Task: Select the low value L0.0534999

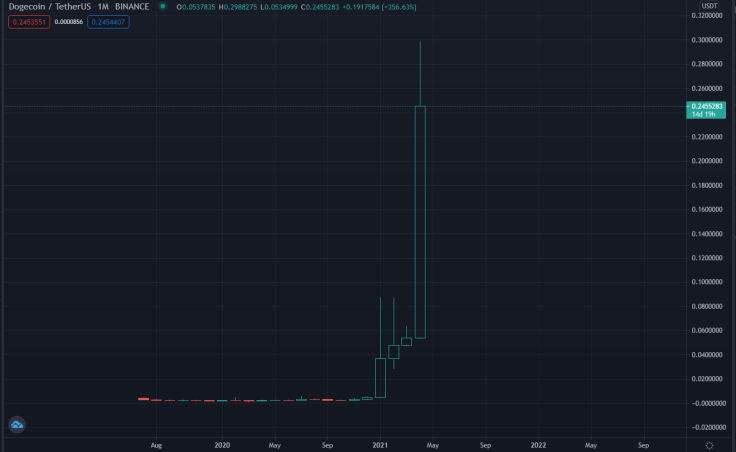Action: click(x=279, y=7)
